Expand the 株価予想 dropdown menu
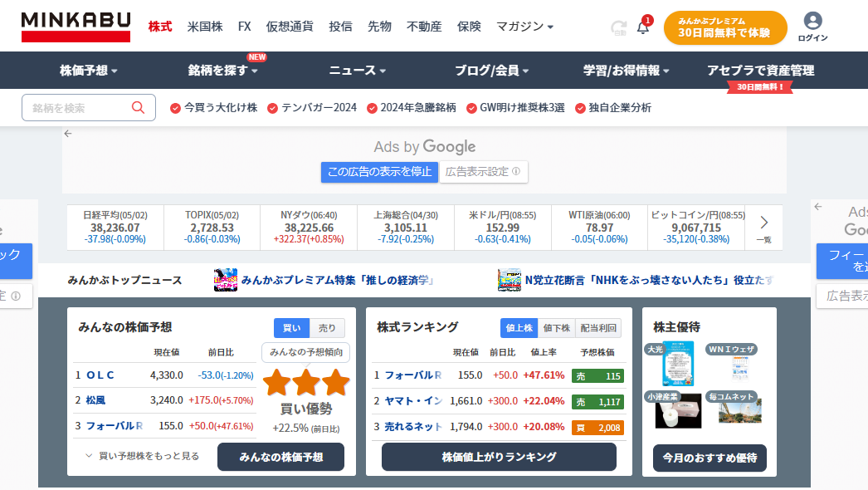 click(89, 71)
